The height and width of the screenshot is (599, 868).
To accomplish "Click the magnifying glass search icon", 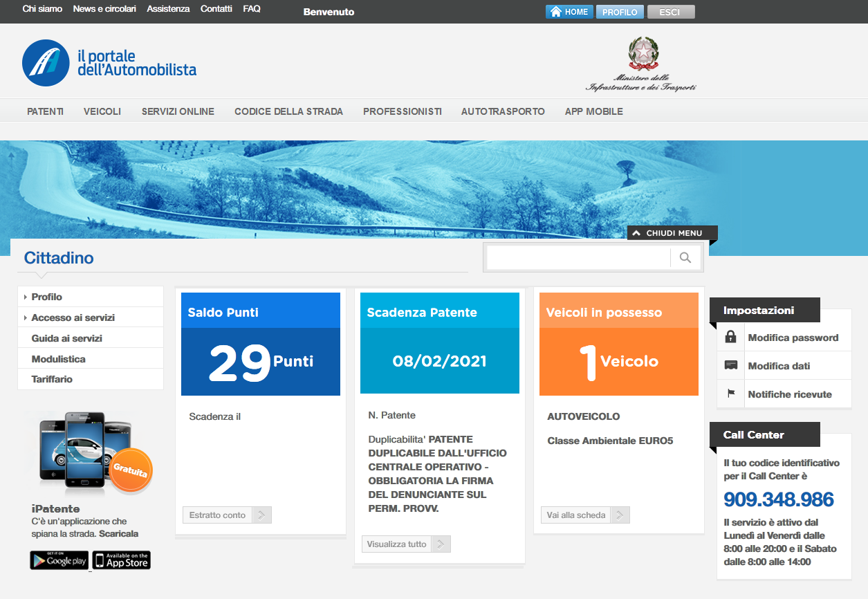I will tap(685, 258).
